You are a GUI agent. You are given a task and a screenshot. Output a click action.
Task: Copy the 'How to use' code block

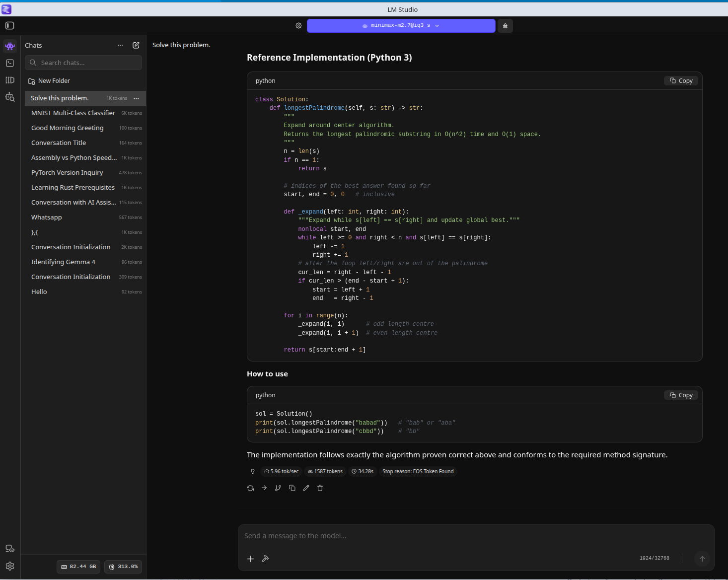681,395
